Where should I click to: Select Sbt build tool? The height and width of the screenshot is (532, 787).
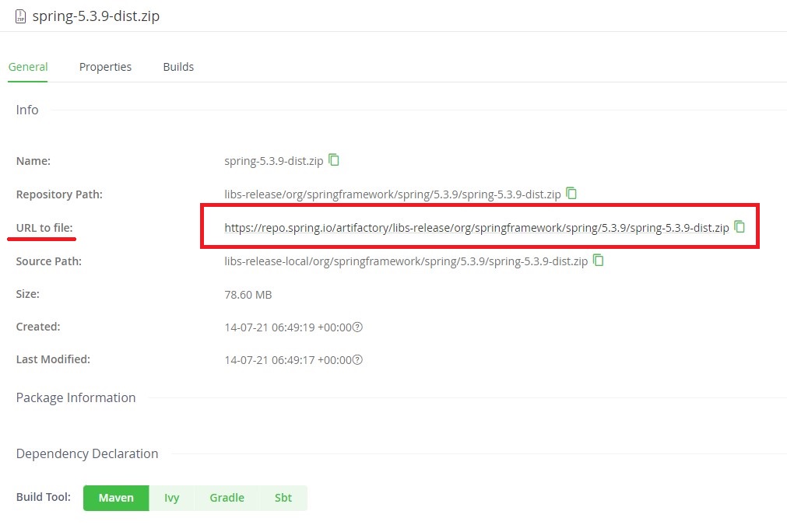[x=283, y=498]
